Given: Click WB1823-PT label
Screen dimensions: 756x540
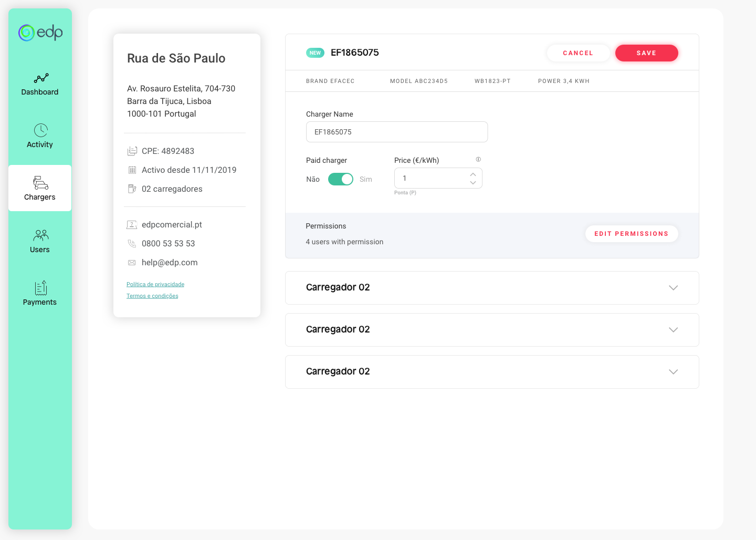Looking at the screenshot, I should [492, 81].
